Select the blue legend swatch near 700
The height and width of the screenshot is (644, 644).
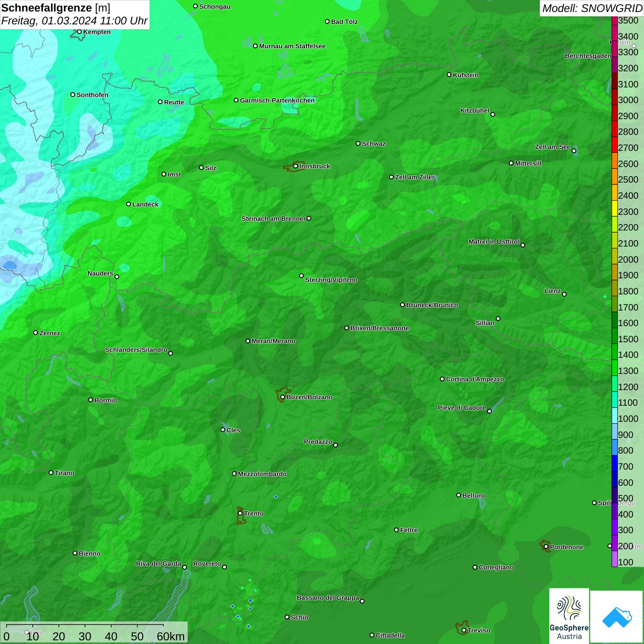615,463
